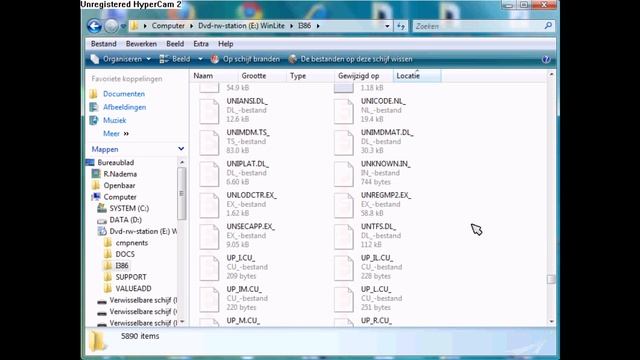Collapse the Mappen folder pane chevron
640x360 pixels.
click(x=181, y=149)
